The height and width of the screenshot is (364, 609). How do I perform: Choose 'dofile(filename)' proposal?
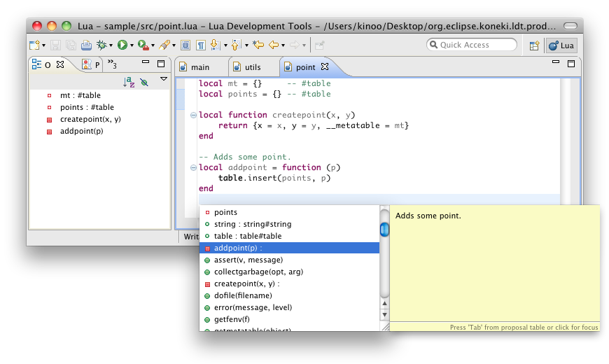pos(289,295)
